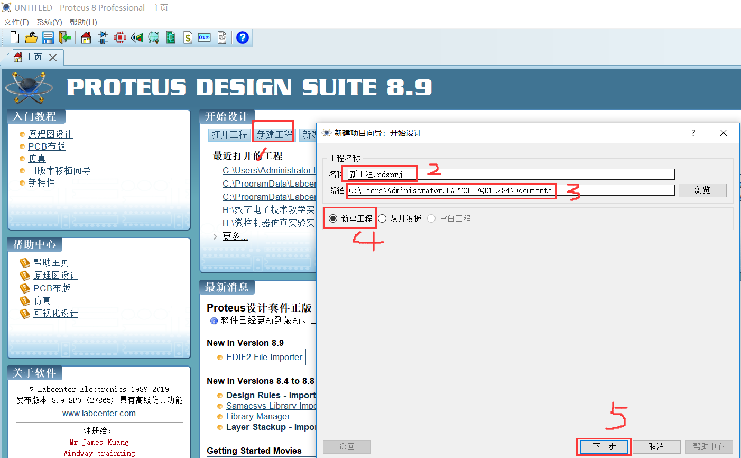The width and height of the screenshot is (741, 458).
Task: Switch to the 主页 home tab
Action: [x=34, y=57]
